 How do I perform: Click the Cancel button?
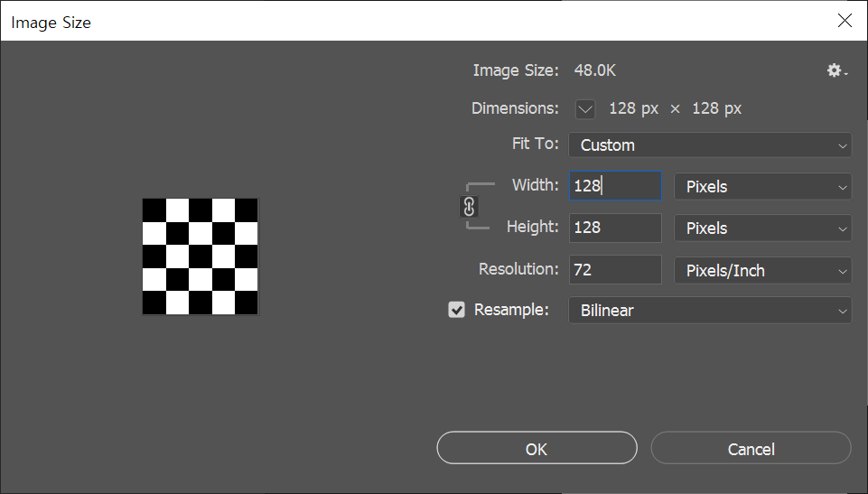click(751, 448)
